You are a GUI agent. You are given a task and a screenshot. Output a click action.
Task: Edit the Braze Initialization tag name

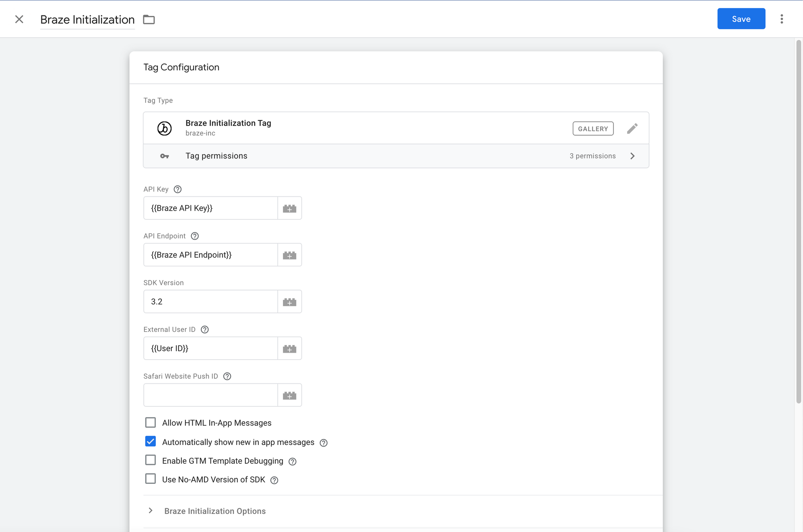[88, 20]
